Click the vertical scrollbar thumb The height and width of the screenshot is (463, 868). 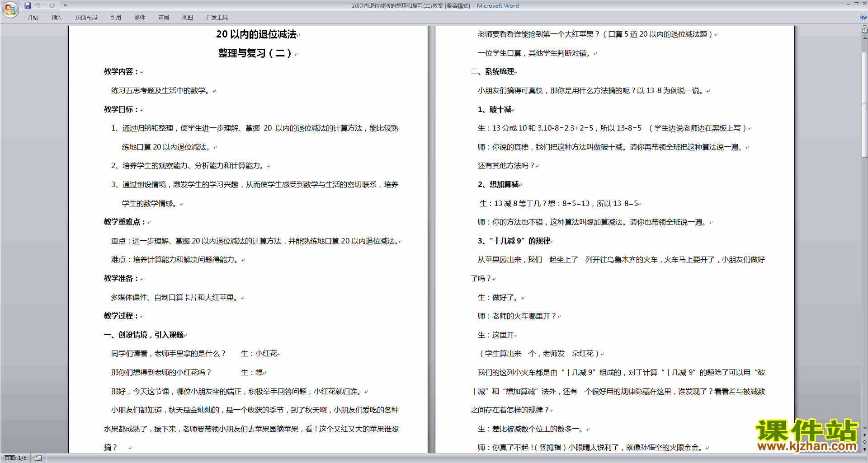click(x=864, y=105)
